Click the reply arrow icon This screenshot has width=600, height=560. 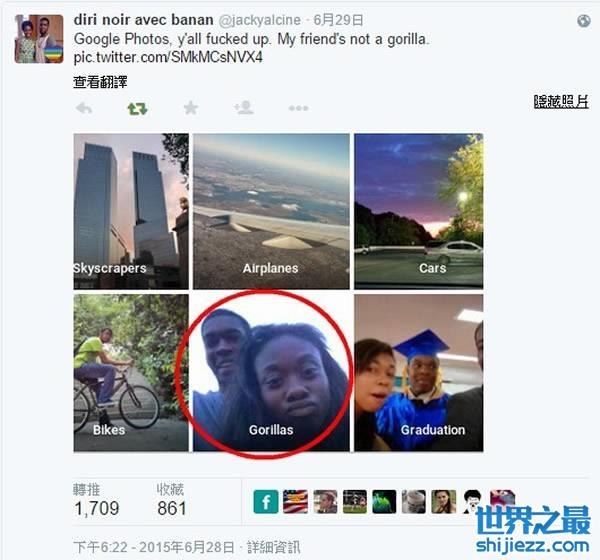pyautogui.click(x=84, y=109)
